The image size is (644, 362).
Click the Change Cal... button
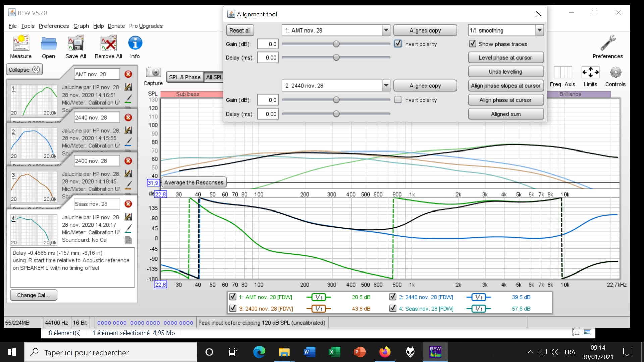pyautogui.click(x=34, y=295)
